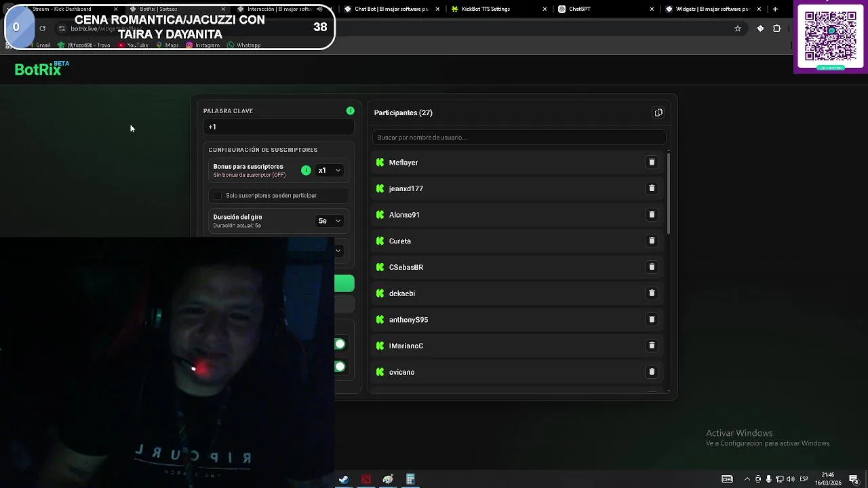The height and width of the screenshot is (488, 868).
Task: Click the Kick icon next to Cureta
Action: [x=380, y=241]
